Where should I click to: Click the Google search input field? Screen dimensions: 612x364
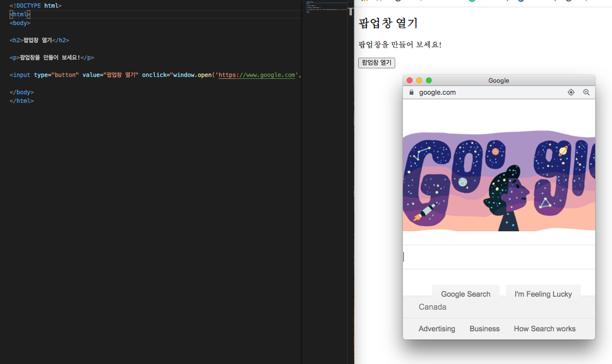(x=499, y=257)
